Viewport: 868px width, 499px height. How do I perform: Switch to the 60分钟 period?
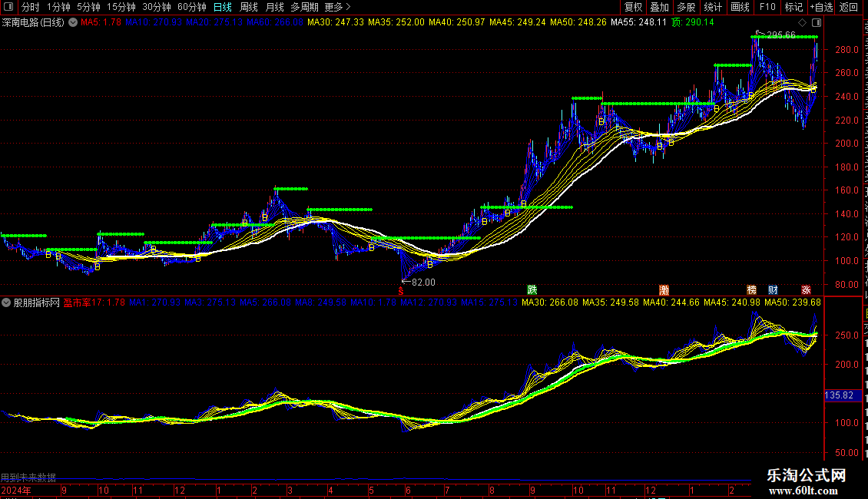[192, 7]
